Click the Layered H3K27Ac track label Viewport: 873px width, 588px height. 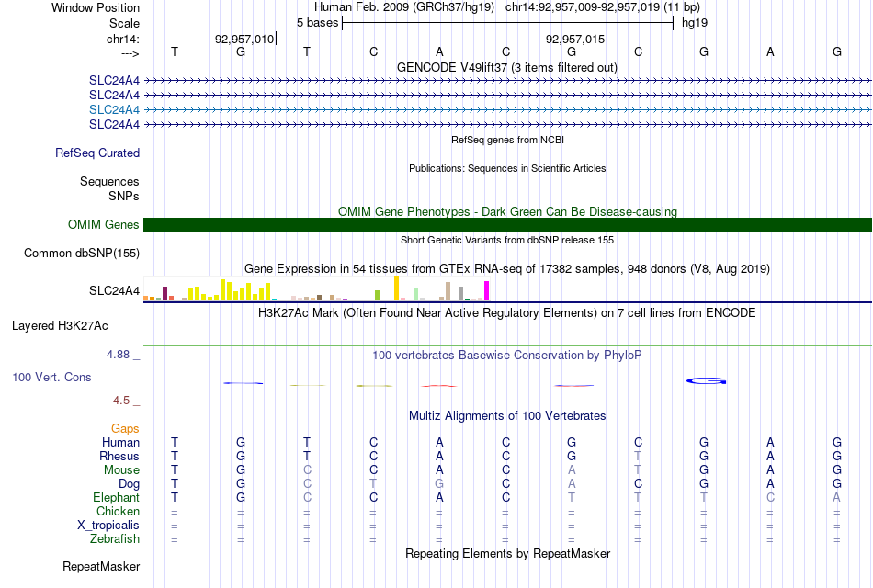click(x=60, y=326)
